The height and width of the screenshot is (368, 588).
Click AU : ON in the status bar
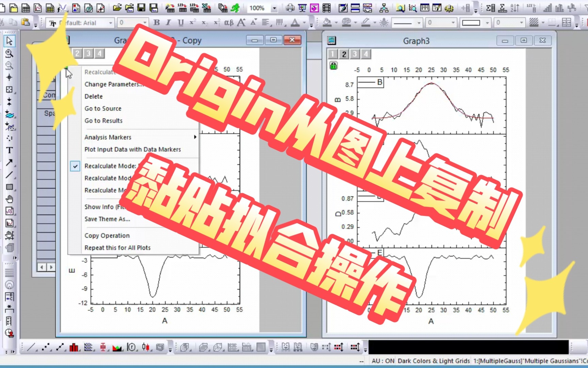383,361
